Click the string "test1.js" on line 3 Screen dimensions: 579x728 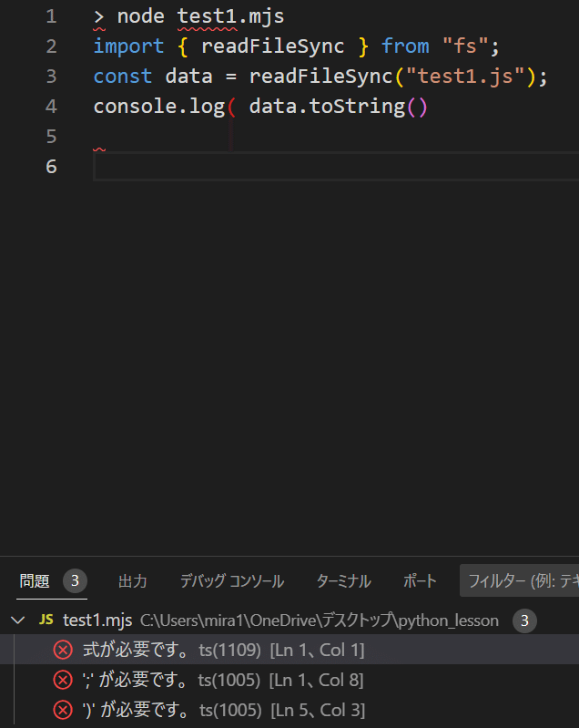click(x=465, y=77)
